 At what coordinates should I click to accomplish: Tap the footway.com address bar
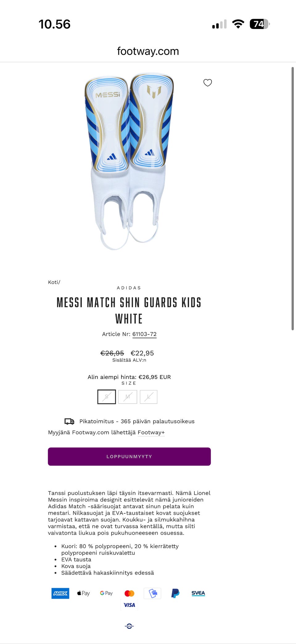pos(148,51)
